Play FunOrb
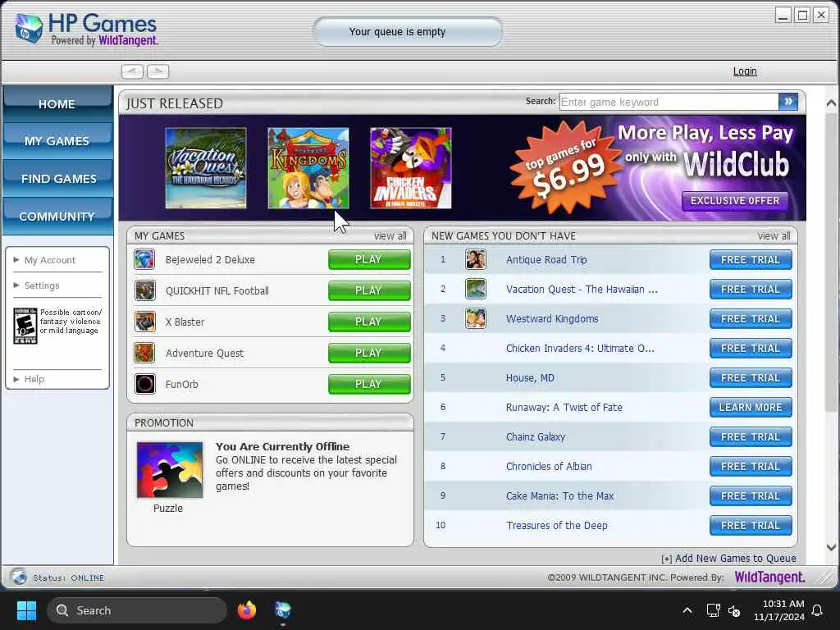This screenshot has width=840, height=630. [x=369, y=384]
